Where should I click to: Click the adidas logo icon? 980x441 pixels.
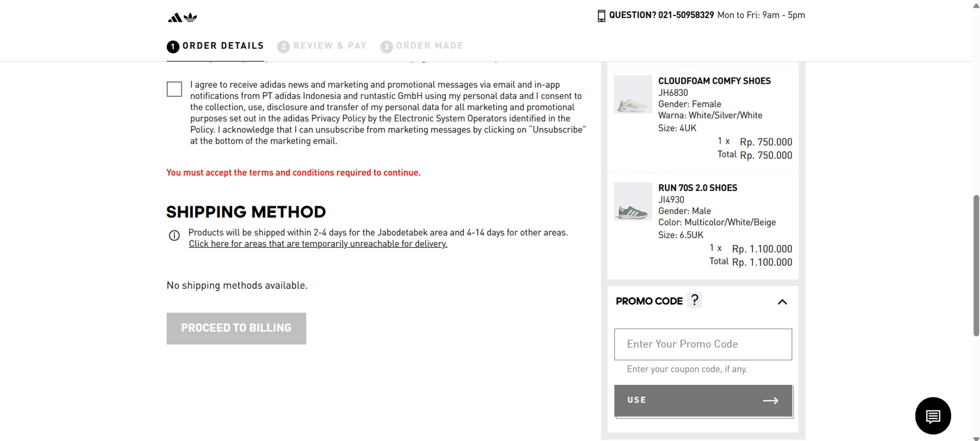tap(182, 18)
